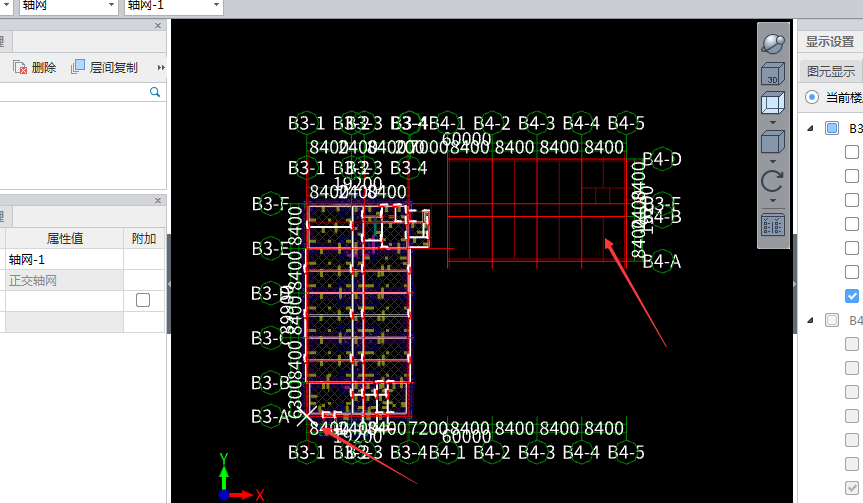This screenshot has height=503, width=863.
Task: Switch to the 图元显示 tab
Action: click(x=831, y=72)
